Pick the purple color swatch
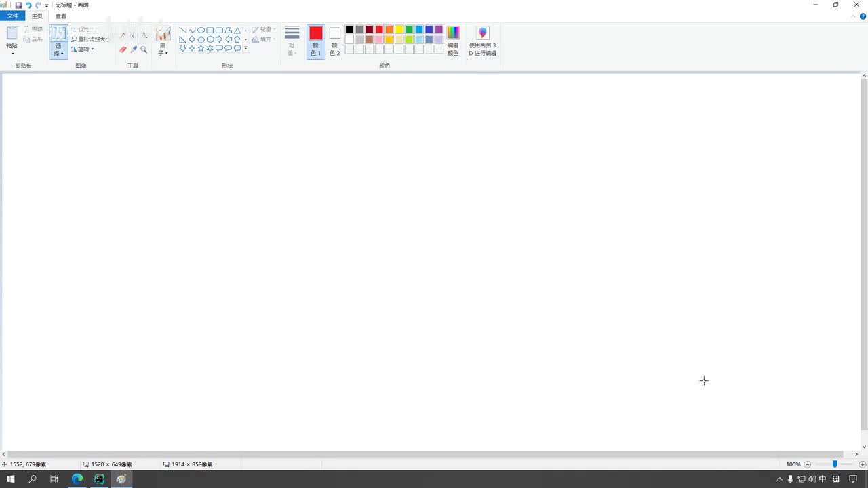Screen dimensions: 868x488 point(439,29)
